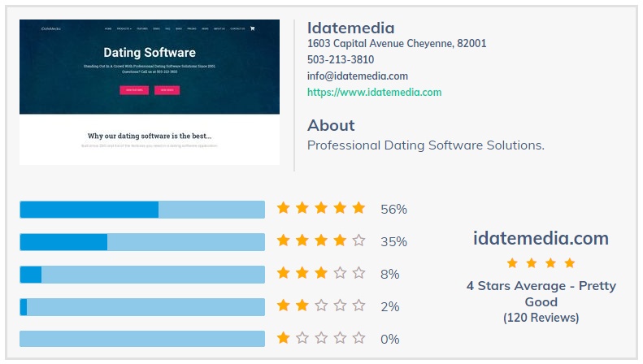Viewport: 643px width, 364px height.
Task: Click the three-star icons row
Action: pos(321,272)
